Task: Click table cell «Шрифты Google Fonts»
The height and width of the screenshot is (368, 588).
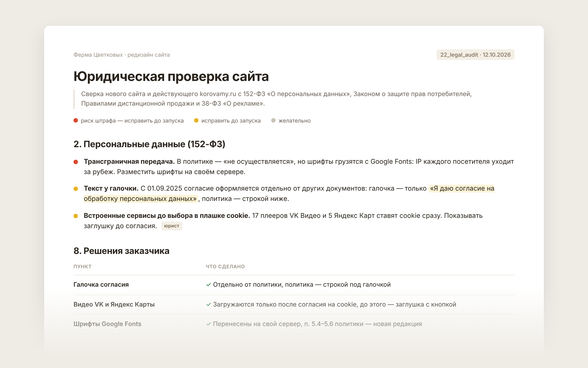Action: coord(107,324)
